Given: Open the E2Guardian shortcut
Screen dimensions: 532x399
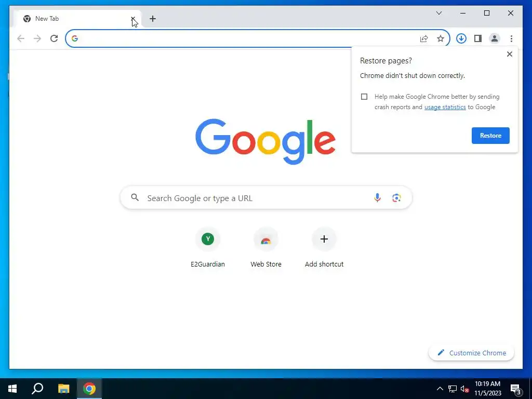Looking at the screenshot, I should tap(208, 247).
